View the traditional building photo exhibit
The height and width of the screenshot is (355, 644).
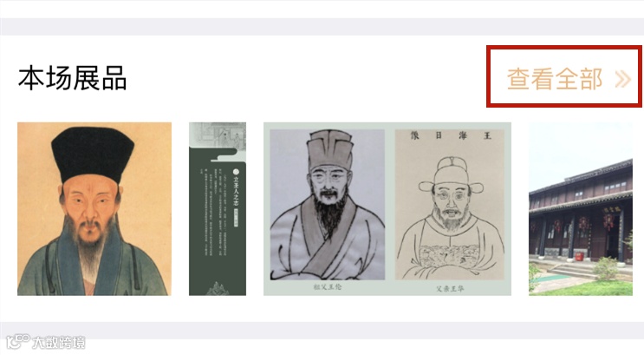click(x=581, y=209)
